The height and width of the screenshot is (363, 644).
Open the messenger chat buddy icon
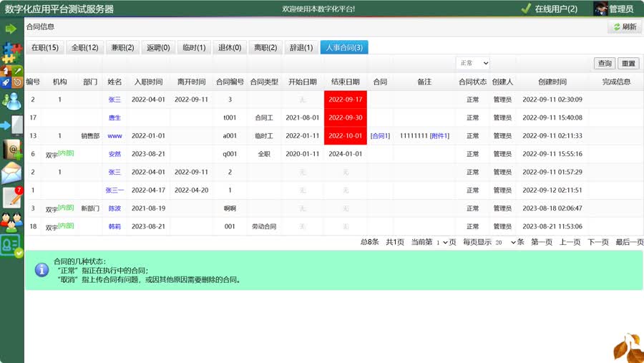(x=11, y=101)
